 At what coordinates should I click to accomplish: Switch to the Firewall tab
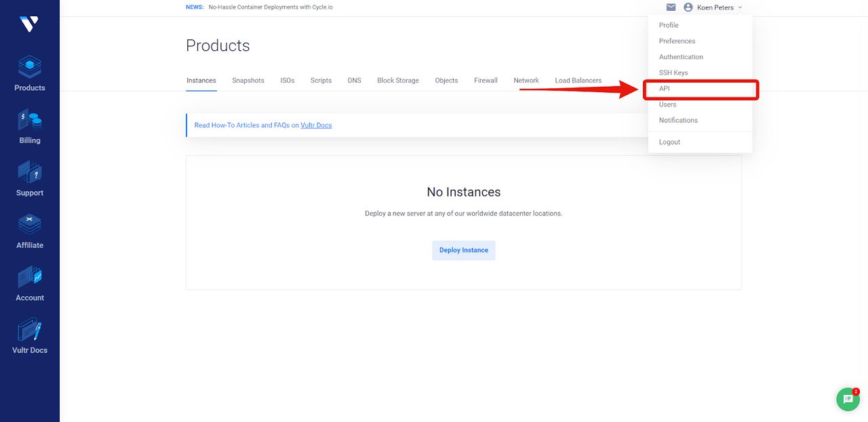click(x=486, y=81)
